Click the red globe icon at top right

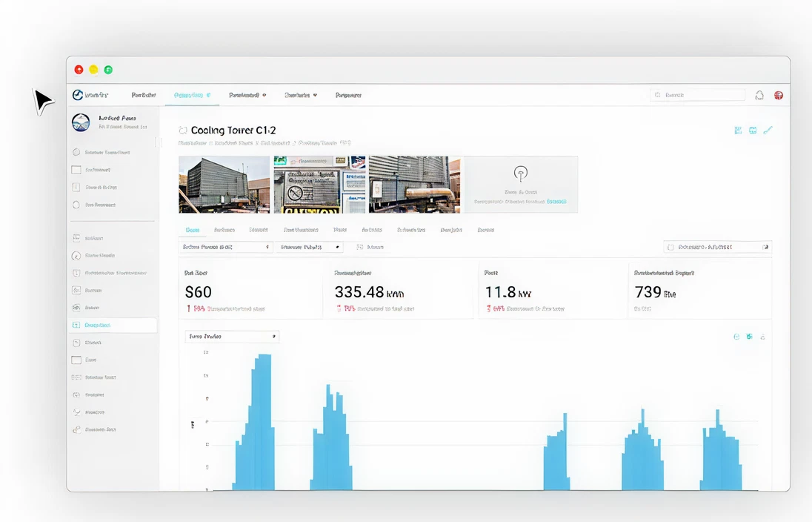tap(779, 95)
